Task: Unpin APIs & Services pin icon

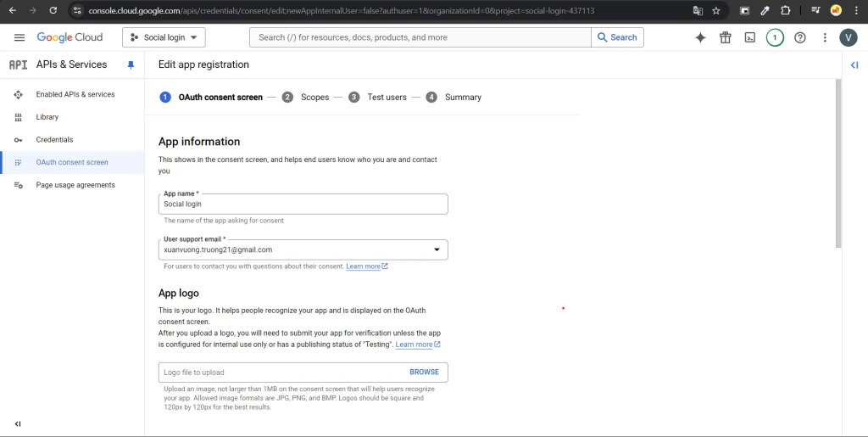Action: (131, 64)
